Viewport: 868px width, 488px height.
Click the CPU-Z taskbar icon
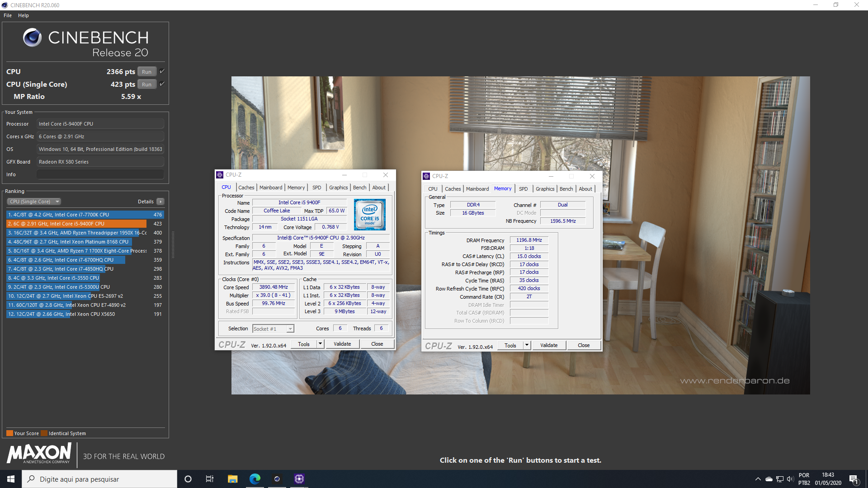[299, 479]
